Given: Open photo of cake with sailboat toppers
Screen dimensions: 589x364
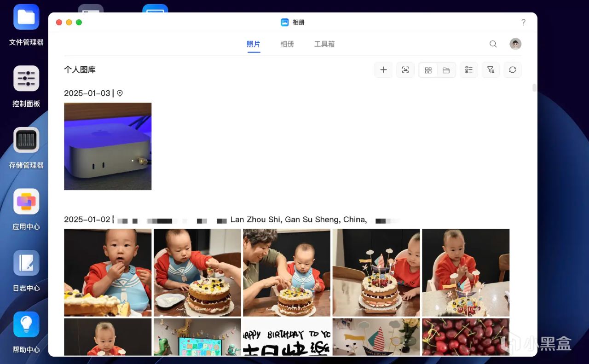Looking at the screenshot, I should [x=376, y=272].
